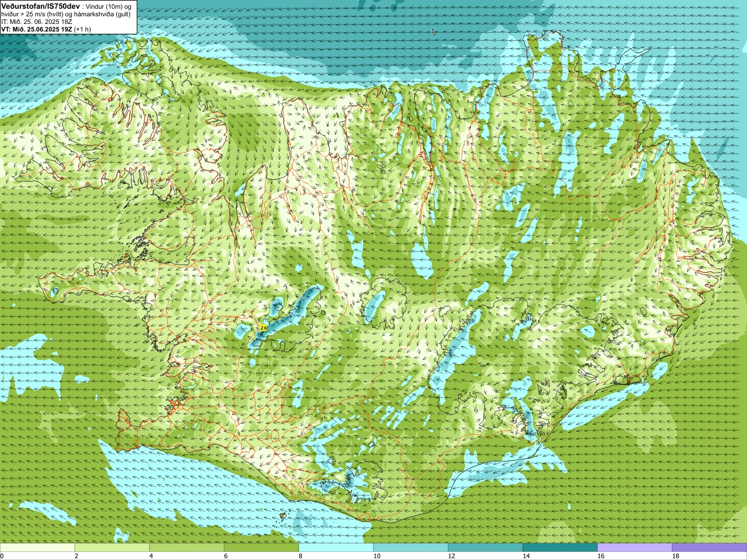This screenshot has width=747, height=560.
Task: Select the 4–6 m/s green legend swatch
Action: pos(187,548)
